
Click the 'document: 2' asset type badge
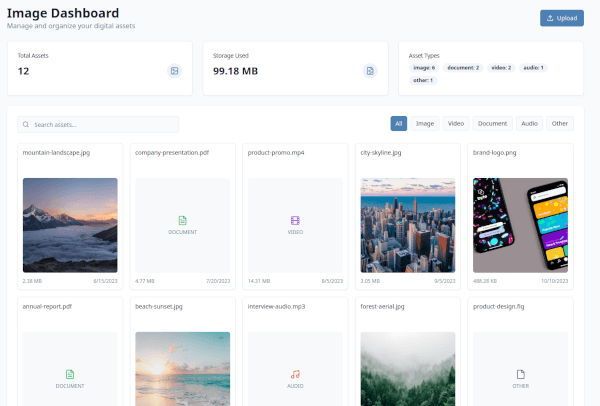pyautogui.click(x=463, y=68)
